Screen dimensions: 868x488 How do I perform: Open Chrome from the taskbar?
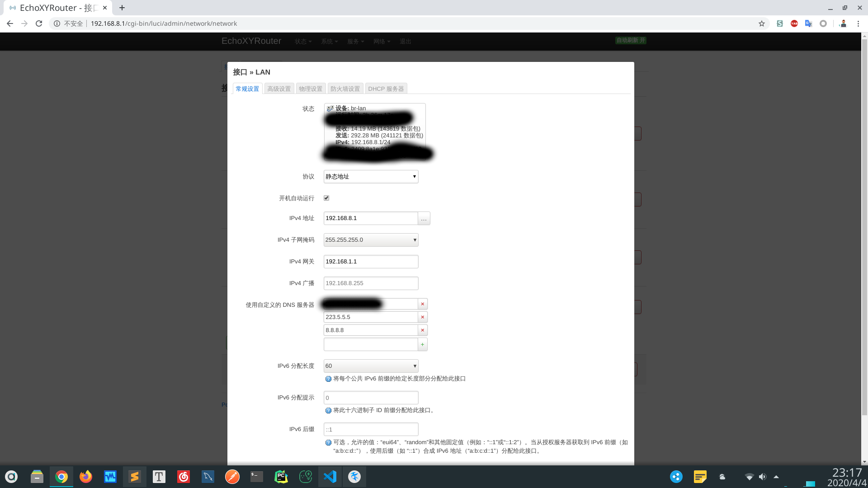pyautogui.click(x=61, y=477)
